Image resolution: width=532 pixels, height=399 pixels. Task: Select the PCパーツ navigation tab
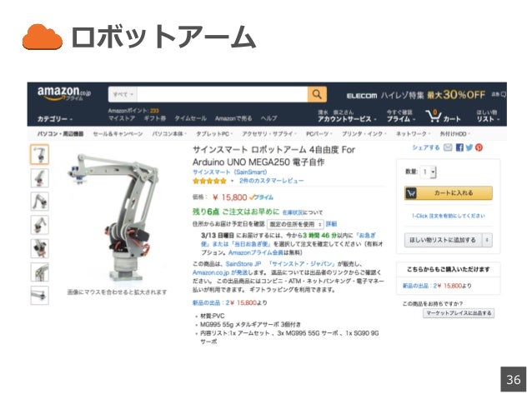(x=319, y=134)
